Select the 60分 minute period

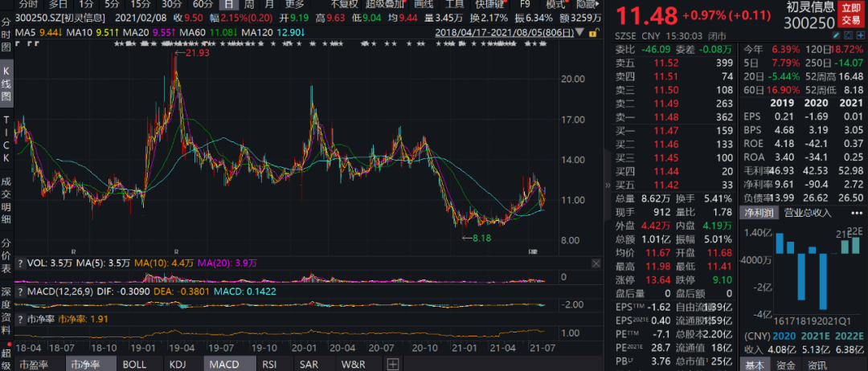coord(203,5)
